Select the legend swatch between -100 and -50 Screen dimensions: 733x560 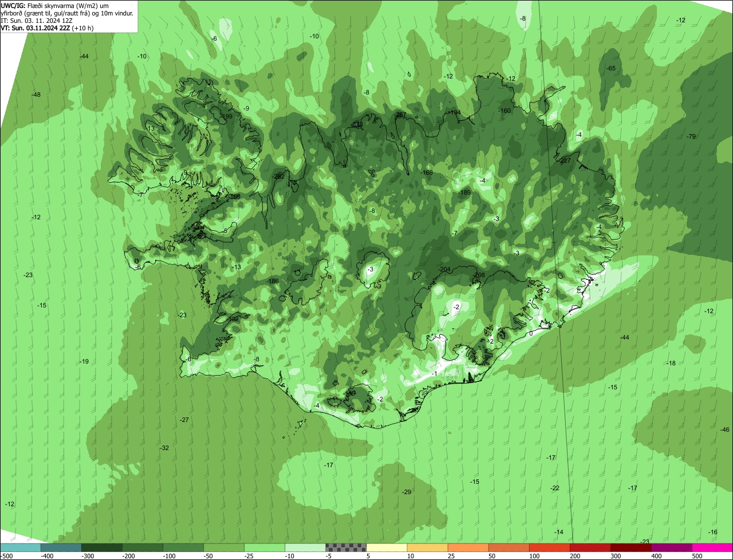pyautogui.click(x=183, y=547)
